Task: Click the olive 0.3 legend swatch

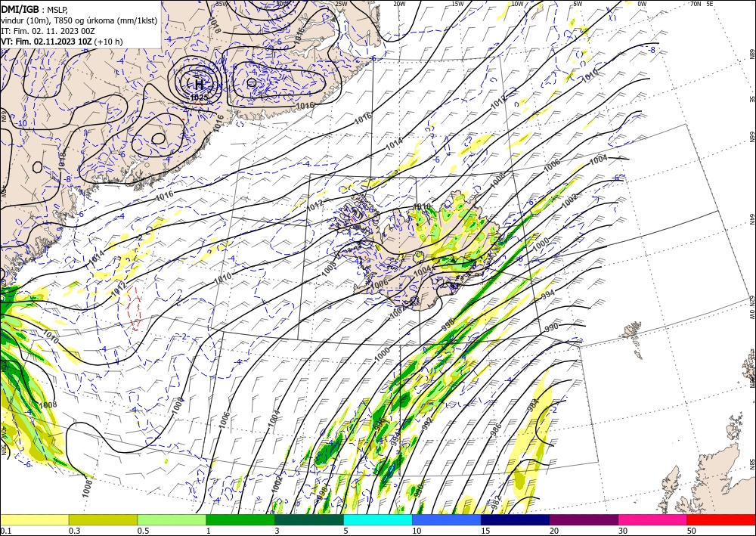Action: pyautogui.click(x=103, y=519)
